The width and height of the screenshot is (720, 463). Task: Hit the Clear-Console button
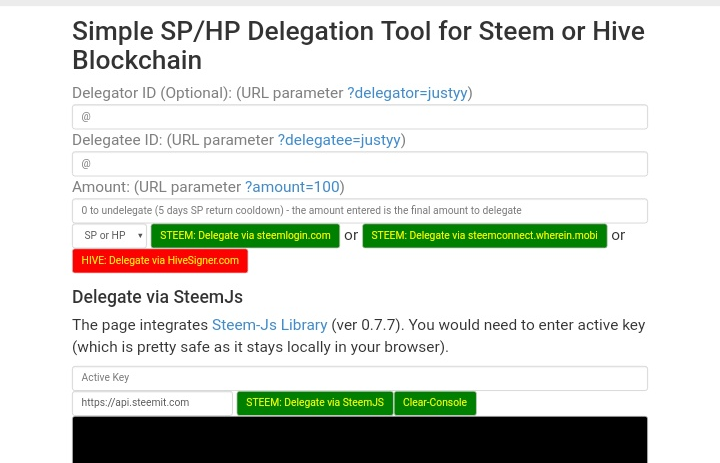pos(435,403)
